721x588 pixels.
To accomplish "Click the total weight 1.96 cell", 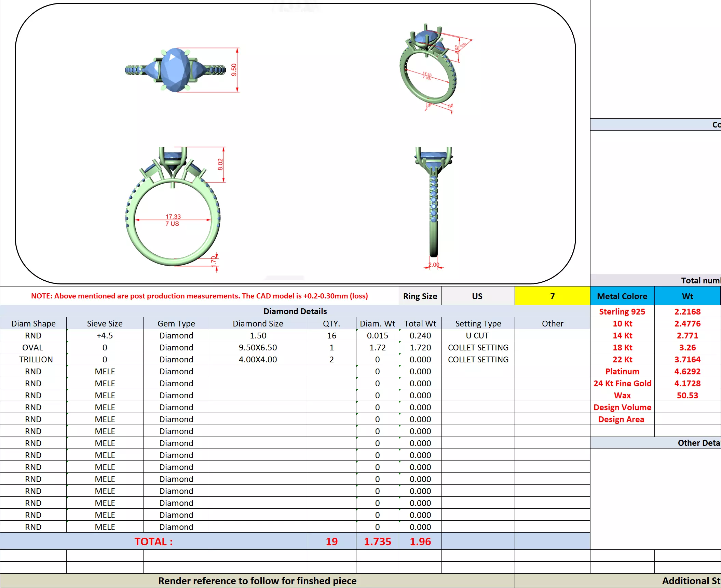I will tap(420, 541).
